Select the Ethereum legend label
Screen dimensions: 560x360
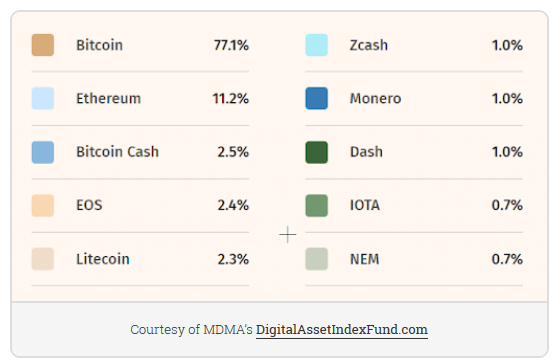pyautogui.click(x=109, y=99)
